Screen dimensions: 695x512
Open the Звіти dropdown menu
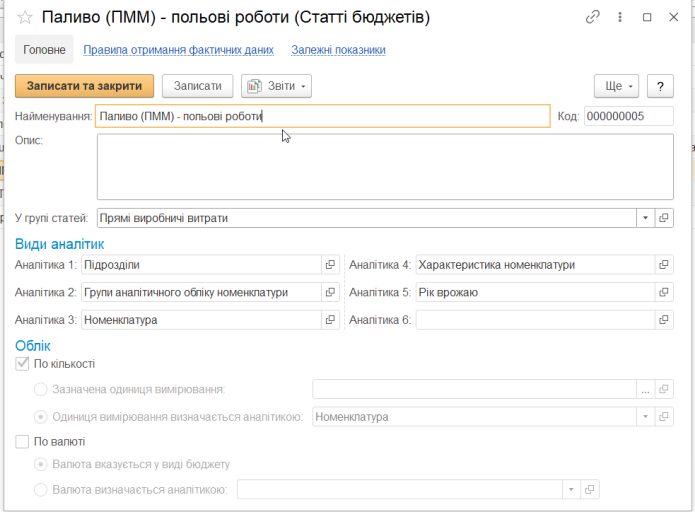pos(276,86)
